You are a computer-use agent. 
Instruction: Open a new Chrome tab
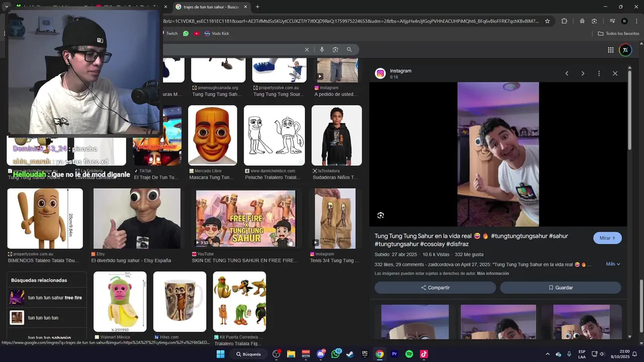click(258, 7)
